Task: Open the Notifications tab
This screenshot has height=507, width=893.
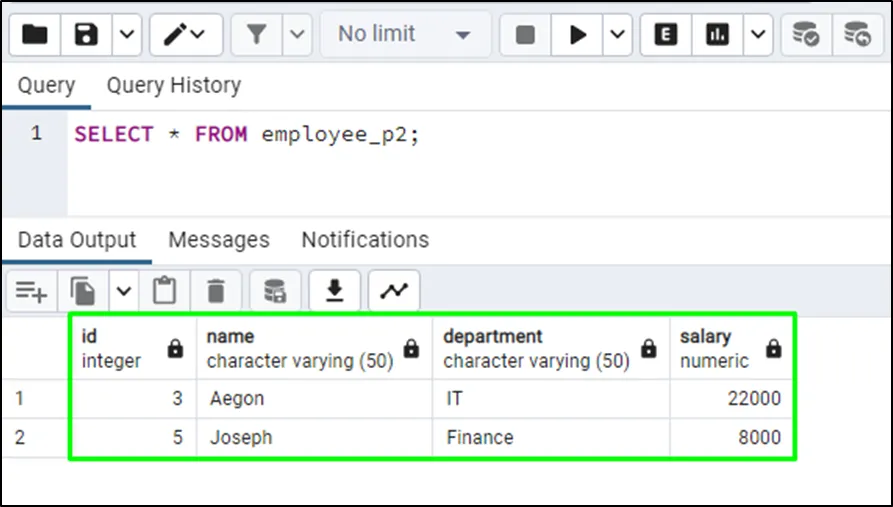Action: 365,240
